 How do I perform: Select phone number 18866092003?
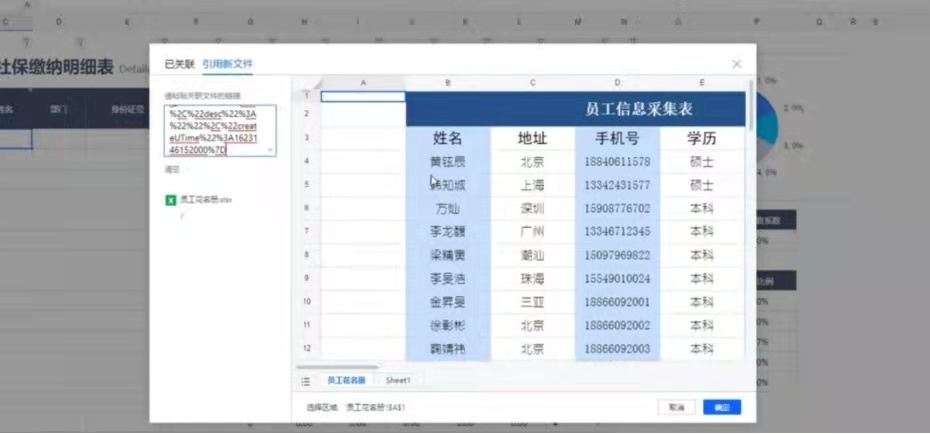617,349
